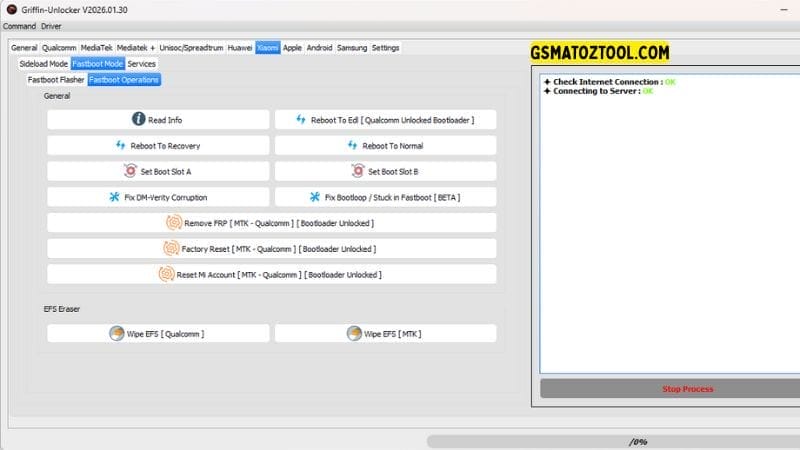The width and height of the screenshot is (800, 450).
Task: Open the Driver menu
Action: pyautogui.click(x=51, y=26)
